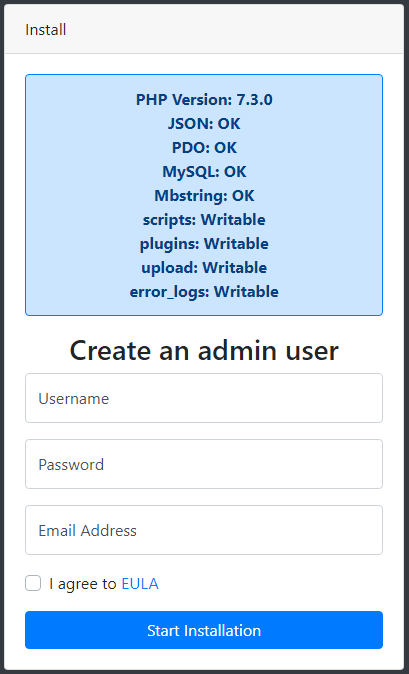Click the Mbstring: OK status line
Viewport: 409px width, 674px height.
(204, 196)
